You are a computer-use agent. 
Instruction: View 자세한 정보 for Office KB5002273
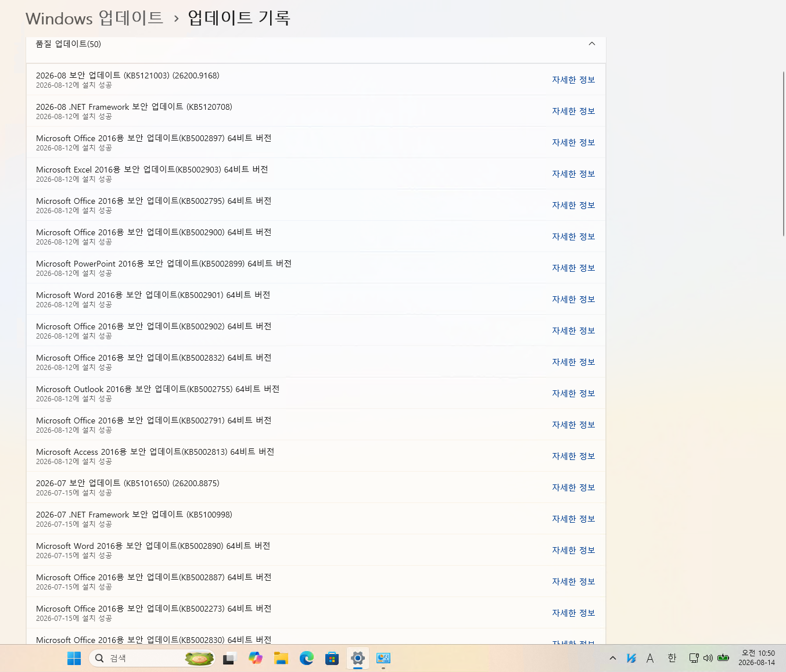point(573,613)
